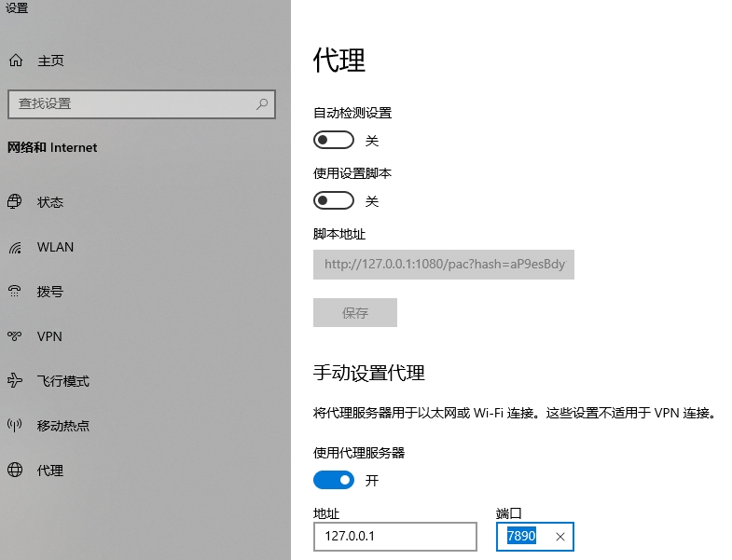Enable the 自动检测设置 toggle
Screen dimensions: 732x560
tap(334, 141)
